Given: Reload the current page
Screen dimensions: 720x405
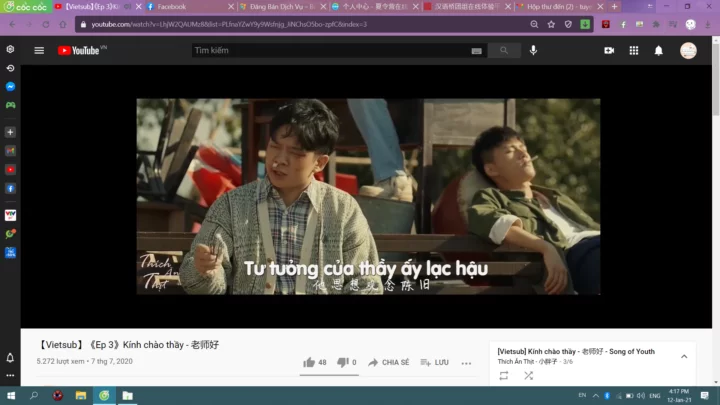Looking at the screenshot, I should (x=45, y=24).
